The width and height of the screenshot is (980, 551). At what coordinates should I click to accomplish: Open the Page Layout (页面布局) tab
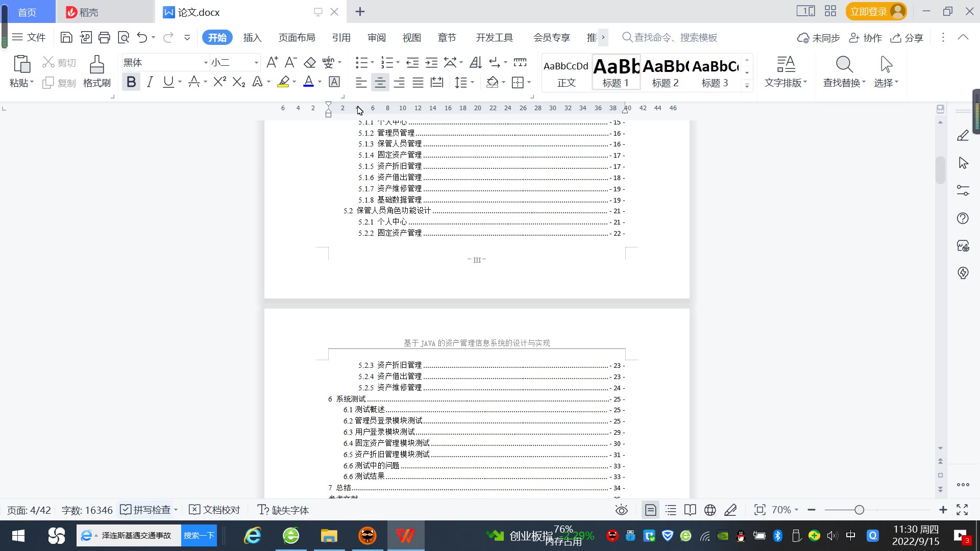(297, 37)
